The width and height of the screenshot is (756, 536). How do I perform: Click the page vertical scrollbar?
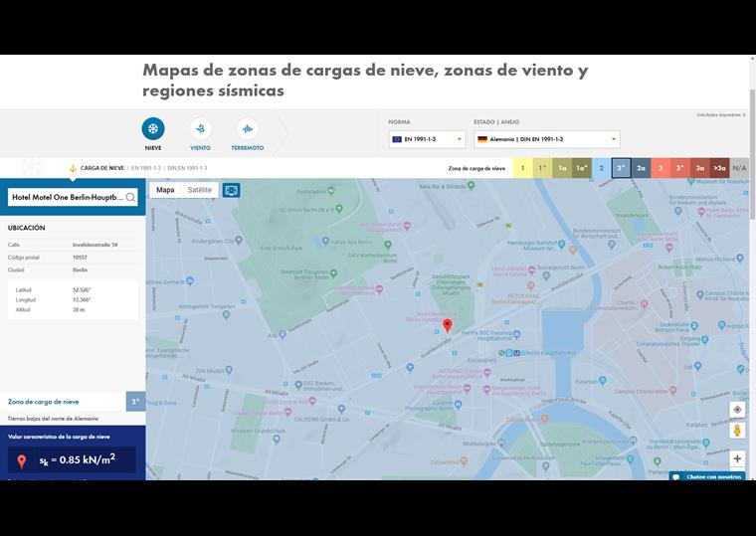pos(752,154)
